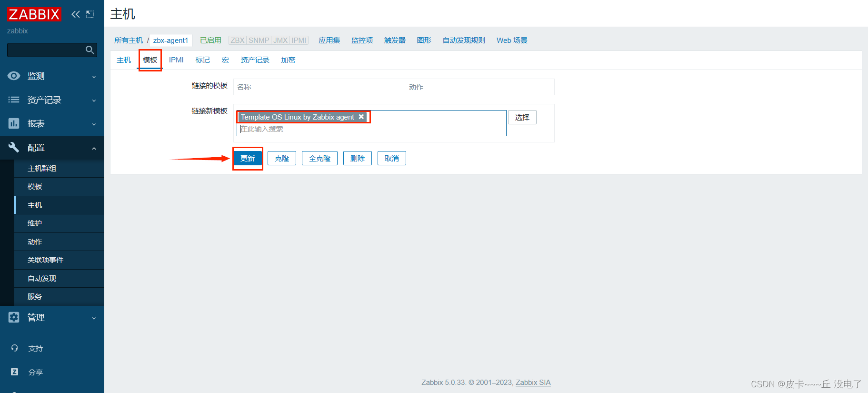
Task: Click the Z icon next to 分享
Action: (x=14, y=372)
